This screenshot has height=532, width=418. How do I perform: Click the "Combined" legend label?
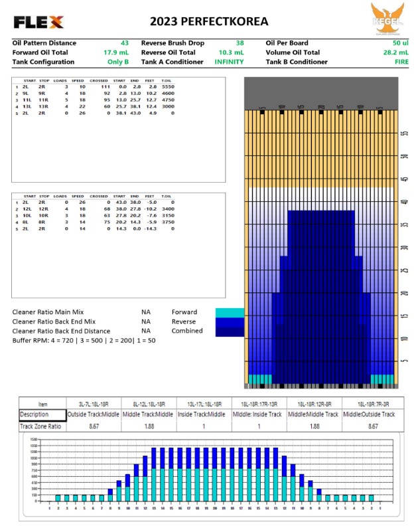coord(187,331)
